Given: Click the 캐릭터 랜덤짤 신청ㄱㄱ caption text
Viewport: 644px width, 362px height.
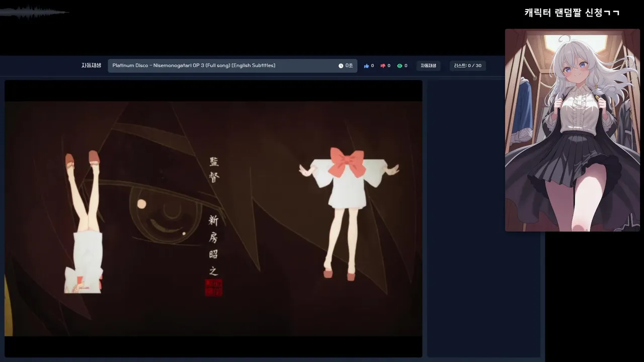Looking at the screenshot, I should click(x=572, y=13).
